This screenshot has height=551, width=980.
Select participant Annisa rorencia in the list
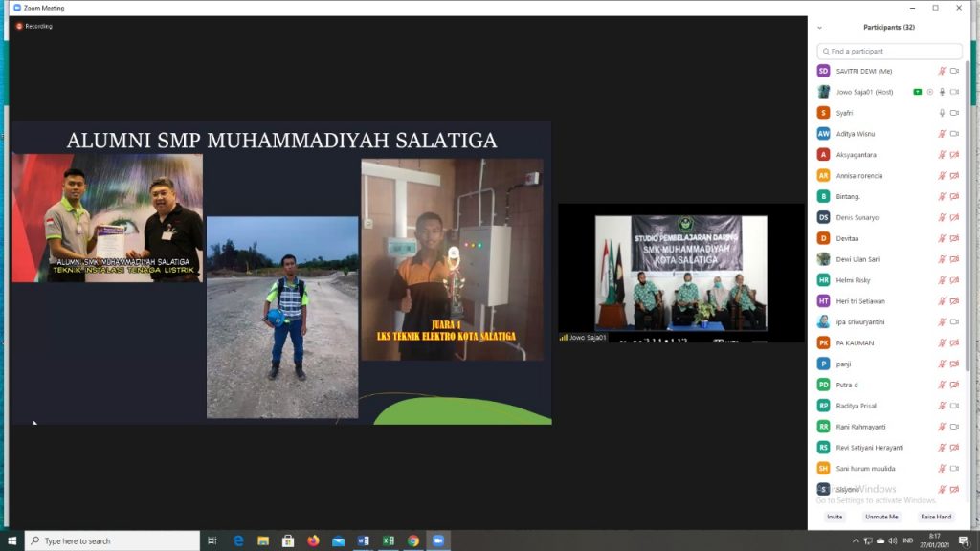pyautogui.click(x=889, y=176)
